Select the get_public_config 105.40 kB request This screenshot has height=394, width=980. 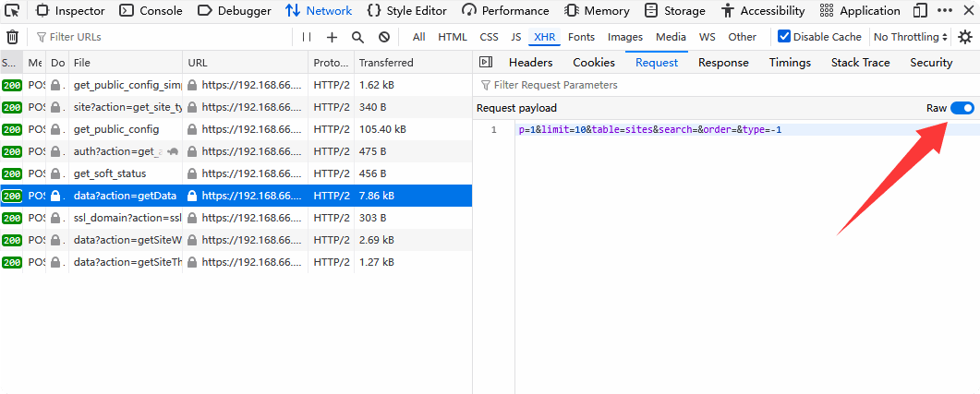pyautogui.click(x=116, y=129)
